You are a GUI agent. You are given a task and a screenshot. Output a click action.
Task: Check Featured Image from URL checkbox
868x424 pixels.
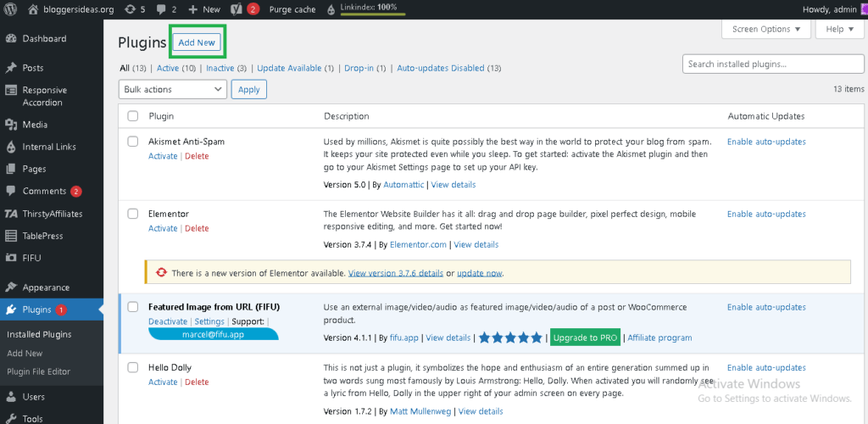tap(133, 307)
